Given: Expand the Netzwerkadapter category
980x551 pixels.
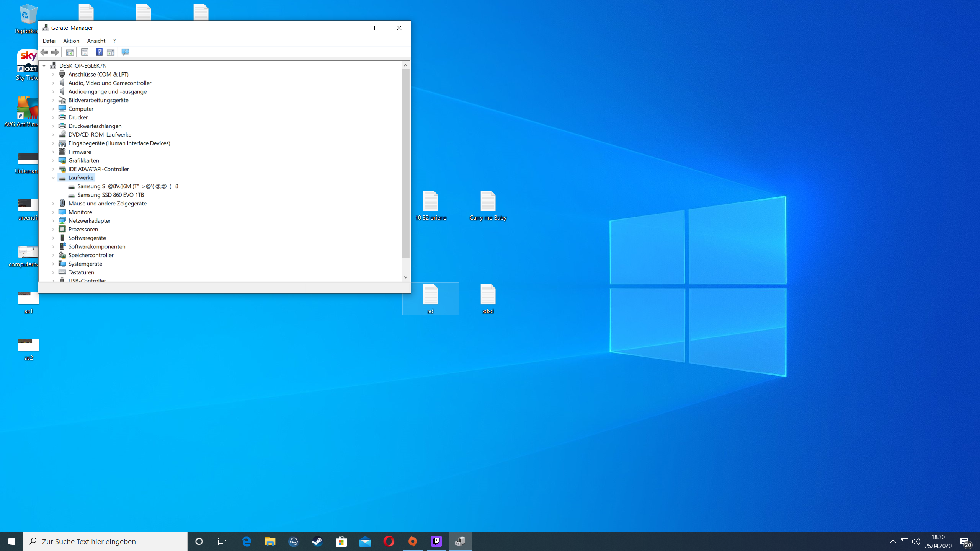Looking at the screenshot, I should point(53,221).
